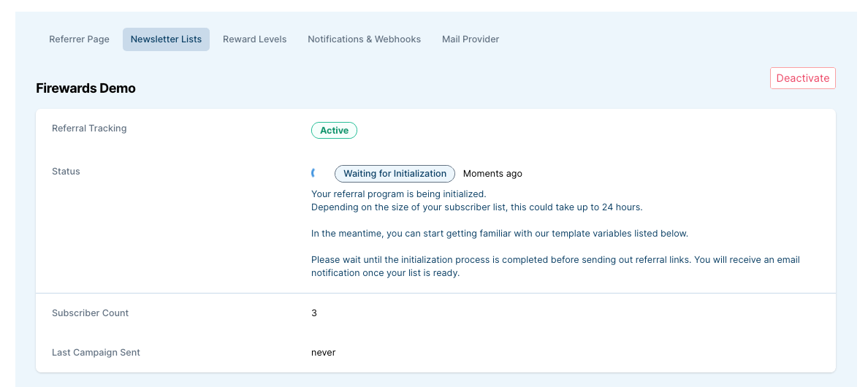Click the Moments ago timestamp
Viewport: 868px width, 387px height.
(492, 174)
